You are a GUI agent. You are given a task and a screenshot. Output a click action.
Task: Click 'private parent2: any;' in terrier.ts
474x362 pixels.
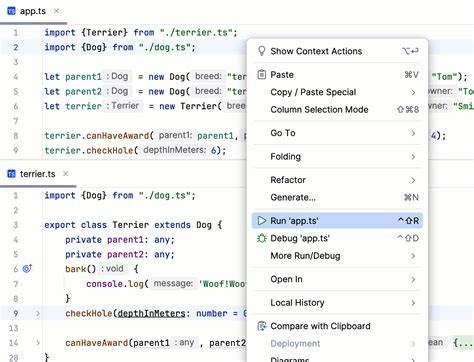[120, 254]
